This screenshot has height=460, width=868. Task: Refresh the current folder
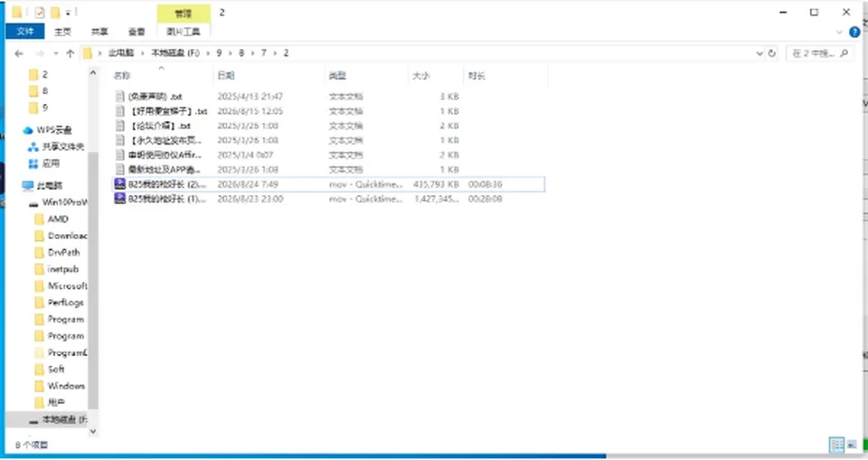(771, 53)
